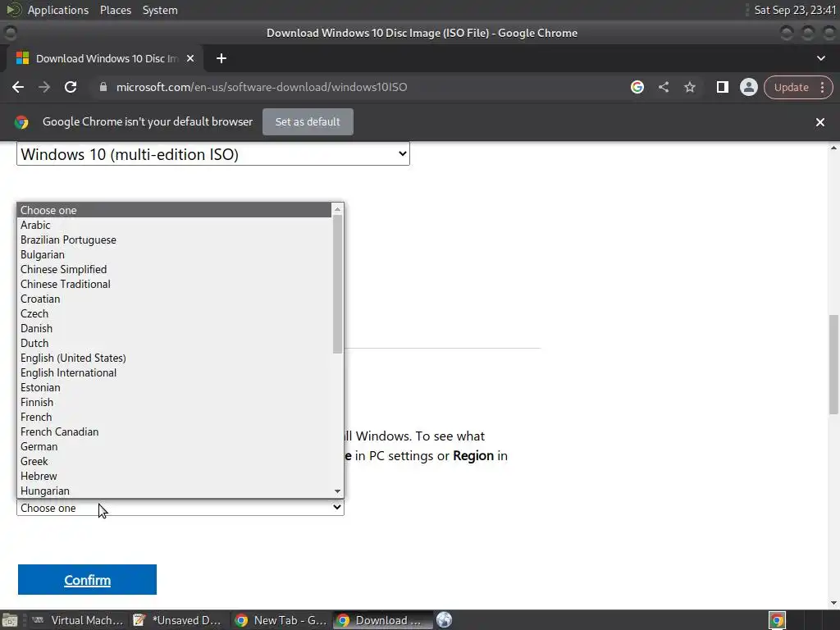The height and width of the screenshot is (630, 840).
Task: Click the Download Chrome window taskbar button
Action: [382, 620]
